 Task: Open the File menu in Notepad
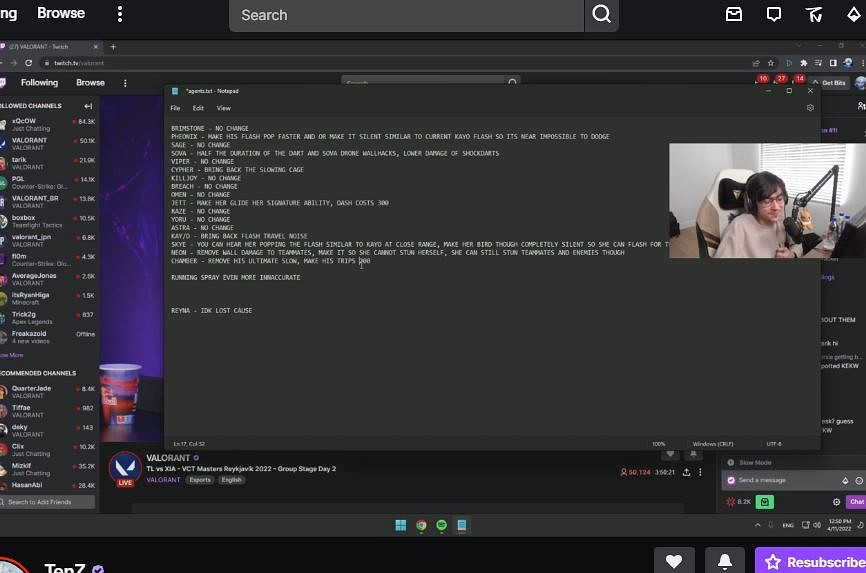point(175,108)
